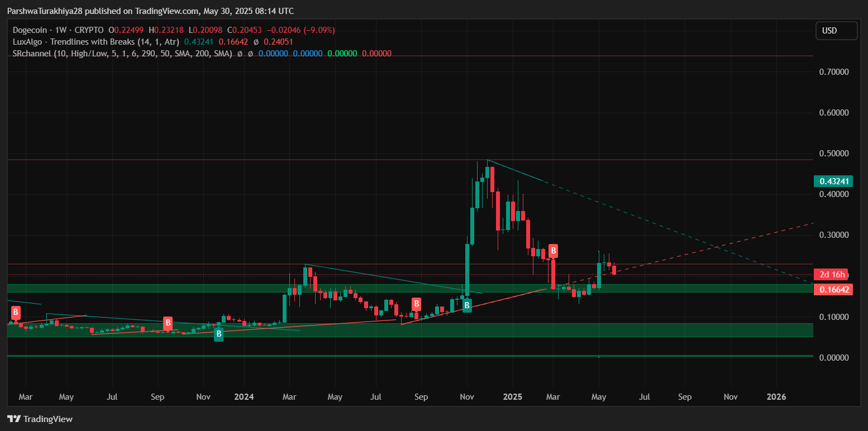Click the 0.30000 price axis label

click(x=833, y=235)
